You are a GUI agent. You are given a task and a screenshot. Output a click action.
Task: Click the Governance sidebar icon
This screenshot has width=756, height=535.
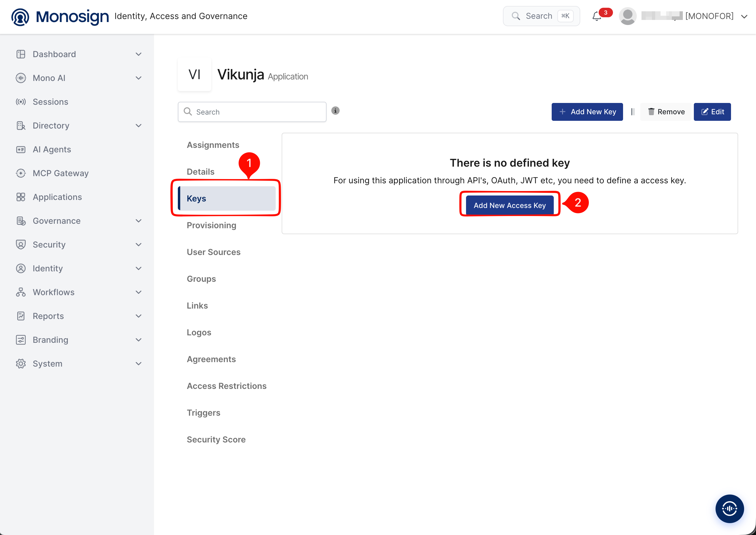tap(21, 221)
